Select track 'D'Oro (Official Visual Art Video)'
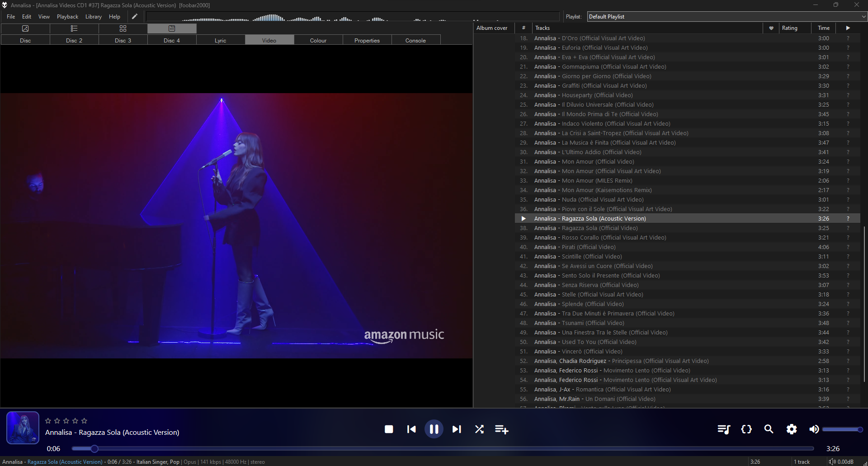This screenshot has width=868, height=466. point(687,38)
